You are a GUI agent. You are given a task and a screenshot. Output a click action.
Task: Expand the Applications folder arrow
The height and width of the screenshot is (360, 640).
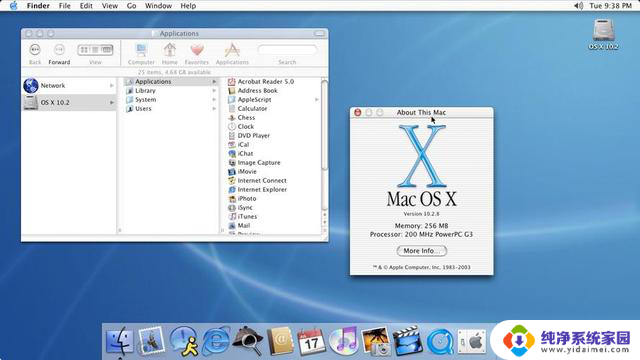(214, 82)
